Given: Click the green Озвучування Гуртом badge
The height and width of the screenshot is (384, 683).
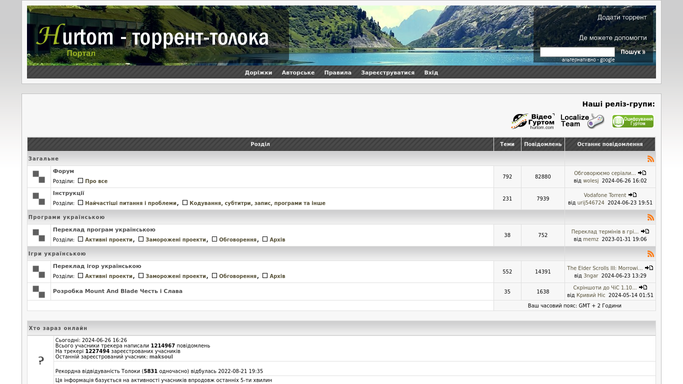Looking at the screenshot, I should [x=632, y=121].
